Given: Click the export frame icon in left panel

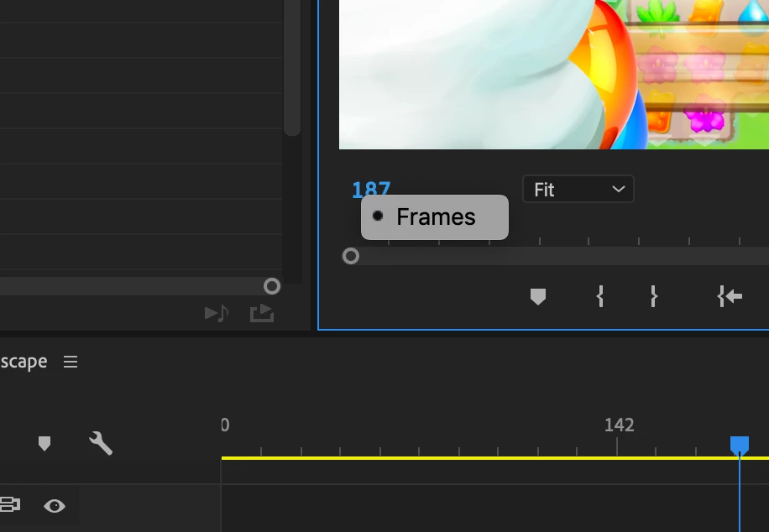Looking at the screenshot, I should (x=262, y=313).
